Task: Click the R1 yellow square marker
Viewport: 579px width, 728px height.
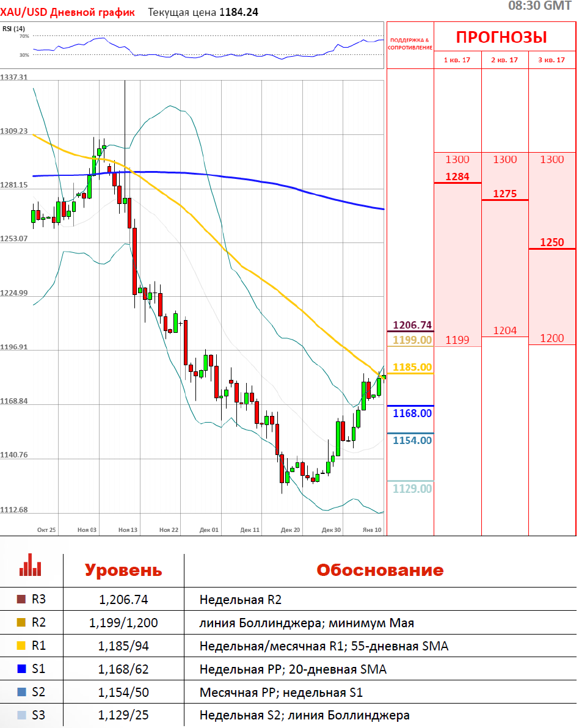Action: [x=22, y=646]
